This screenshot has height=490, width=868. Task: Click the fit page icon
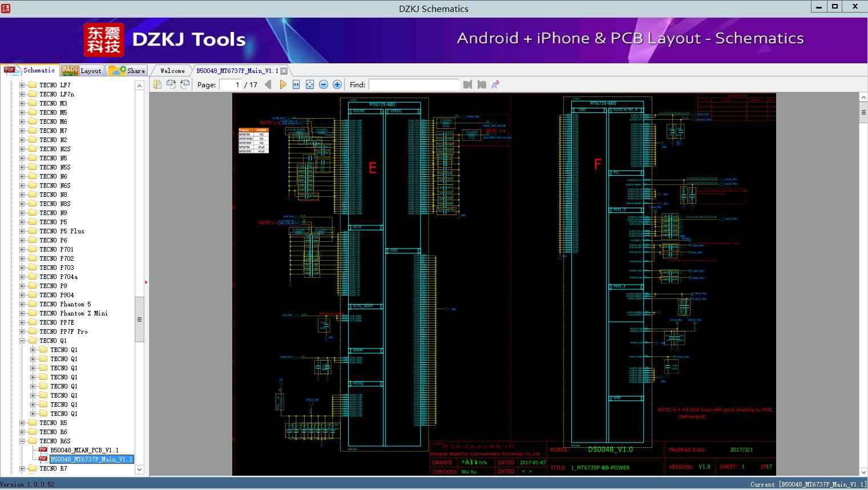coord(310,84)
